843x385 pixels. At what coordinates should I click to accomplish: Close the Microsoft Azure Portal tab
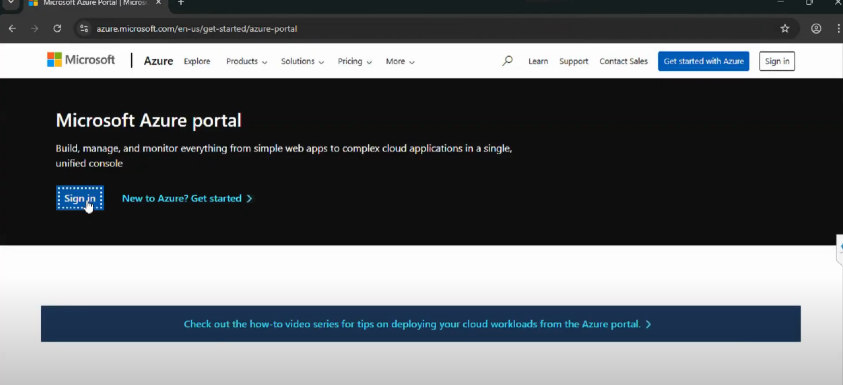(159, 3)
